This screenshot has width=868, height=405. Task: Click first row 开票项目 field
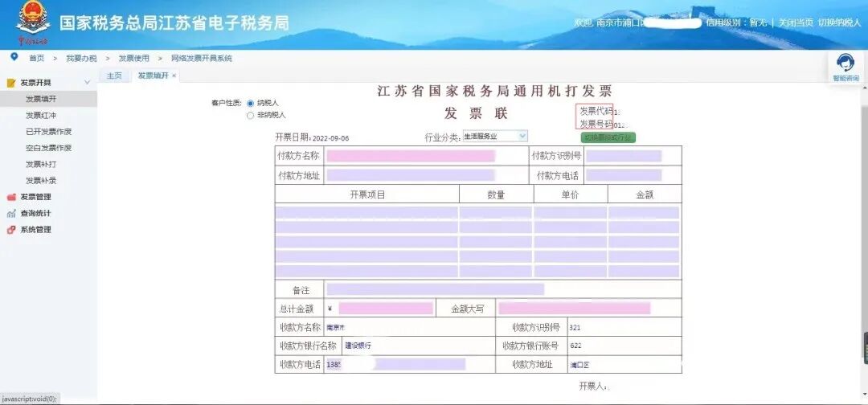[366, 213]
